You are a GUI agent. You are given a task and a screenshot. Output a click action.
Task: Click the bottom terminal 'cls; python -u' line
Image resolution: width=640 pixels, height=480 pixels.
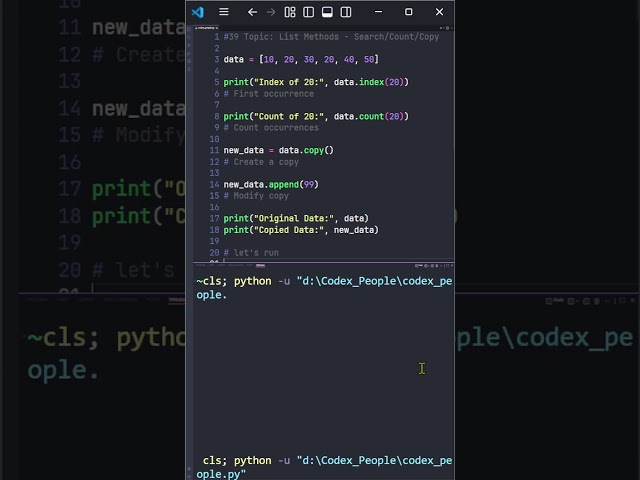(327, 460)
